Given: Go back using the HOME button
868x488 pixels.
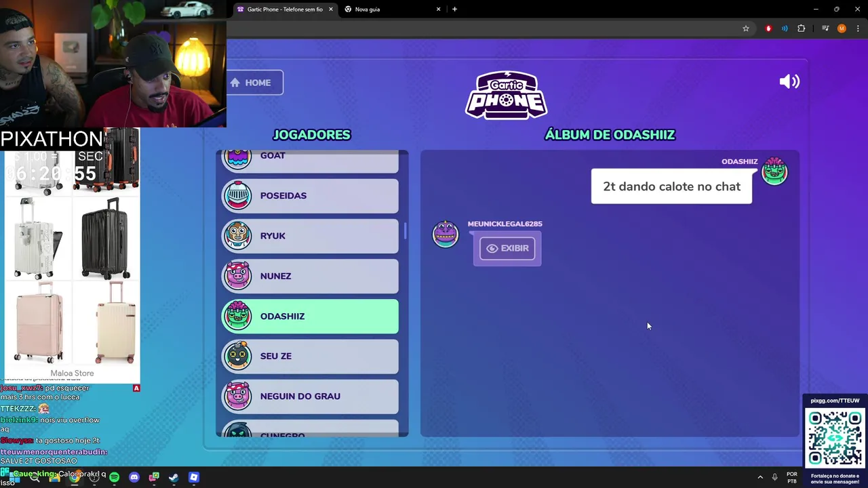Looking at the screenshot, I should (x=254, y=83).
